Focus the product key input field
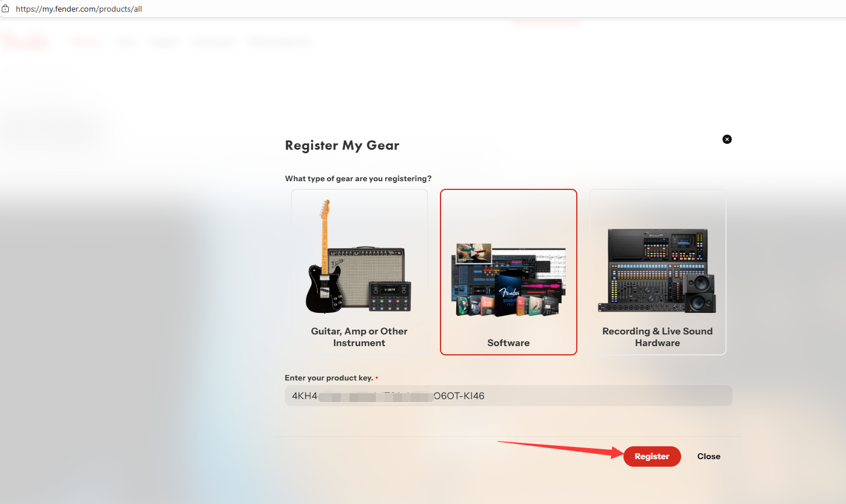Screen dimensions: 846x504 509,396
